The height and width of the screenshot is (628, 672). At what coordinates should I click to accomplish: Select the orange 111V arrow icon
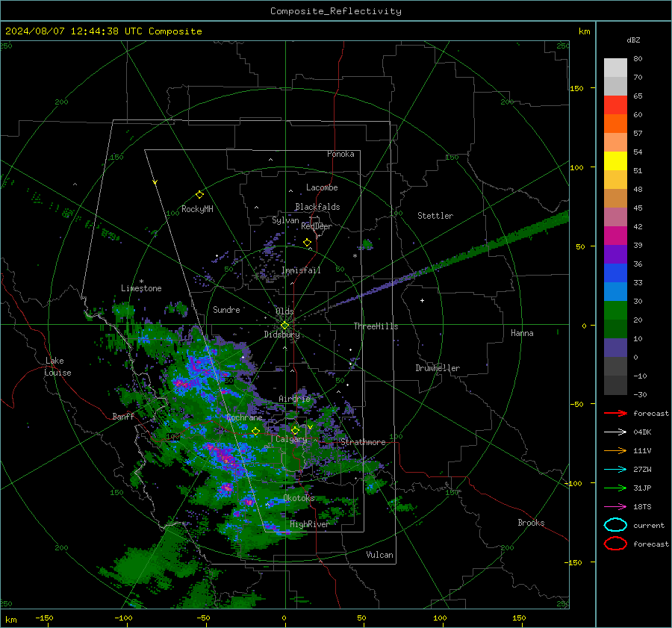615,450
